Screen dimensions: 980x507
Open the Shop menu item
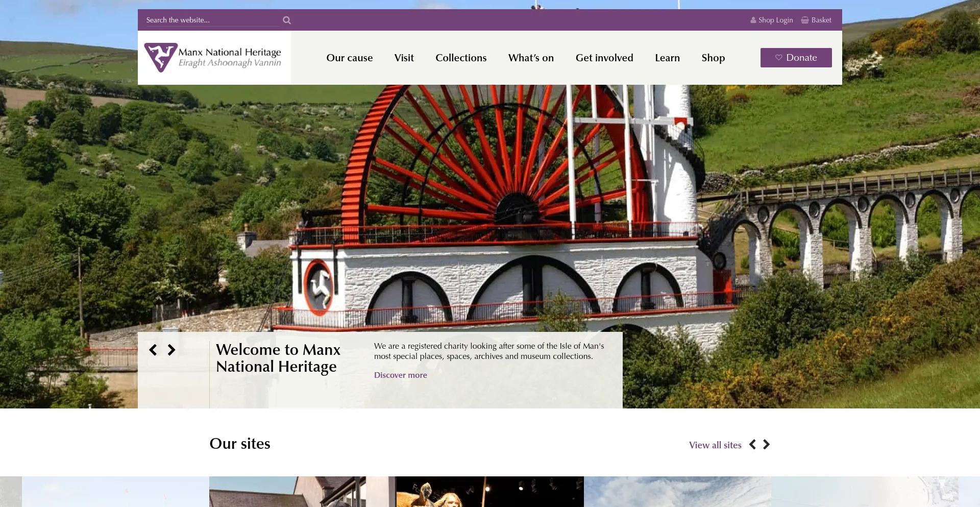(x=713, y=58)
